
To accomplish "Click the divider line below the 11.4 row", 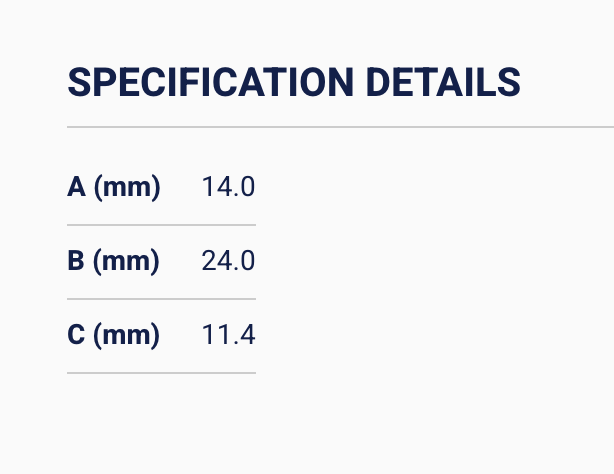I will 161,373.
